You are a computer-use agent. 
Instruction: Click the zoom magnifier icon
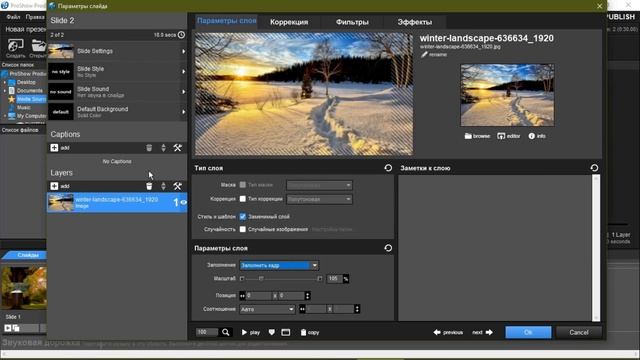(226, 332)
